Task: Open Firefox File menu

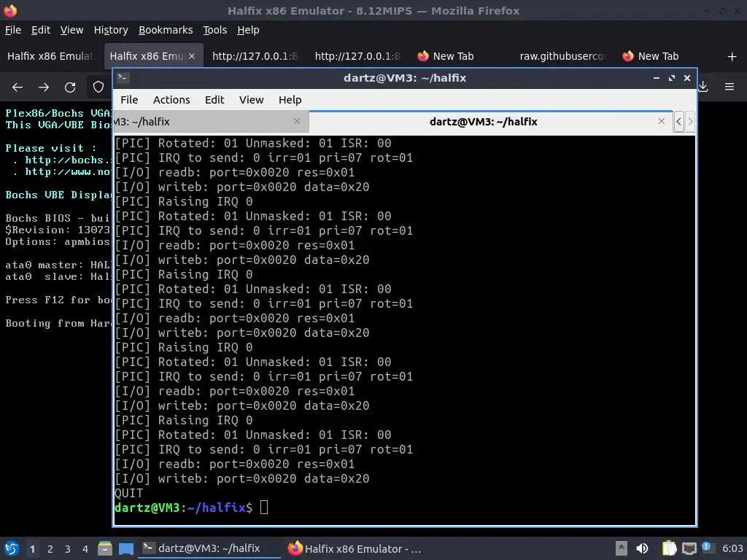Action: click(x=13, y=30)
